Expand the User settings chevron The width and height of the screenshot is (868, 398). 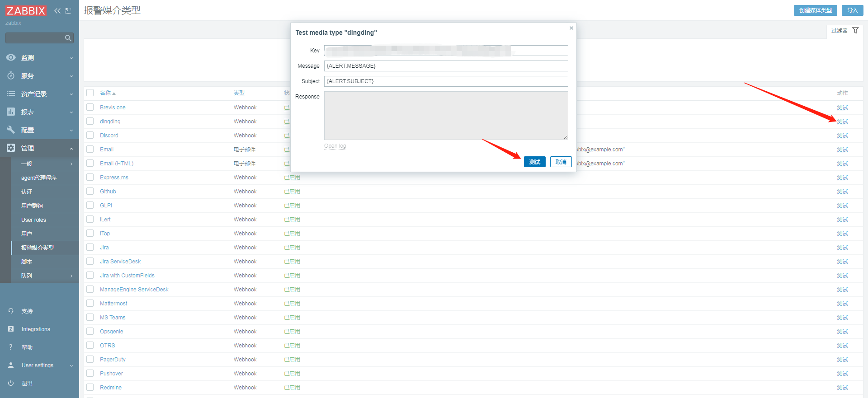[71, 365]
